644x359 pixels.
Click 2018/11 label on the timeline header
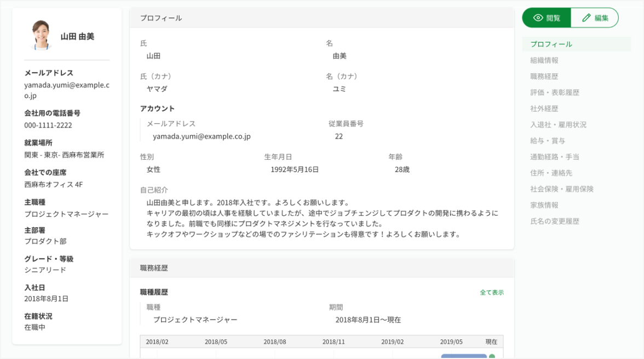click(x=334, y=342)
